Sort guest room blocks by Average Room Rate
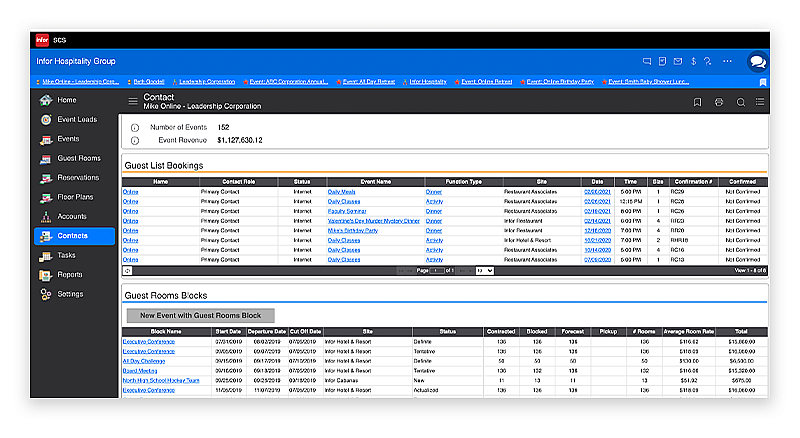800x438 pixels. 689,332
